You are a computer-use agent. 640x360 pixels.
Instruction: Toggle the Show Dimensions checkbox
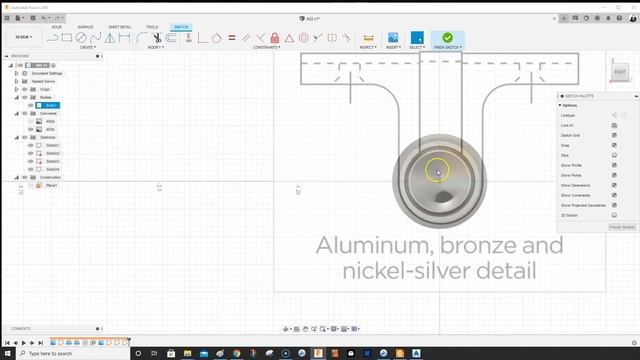pos(614,185)
